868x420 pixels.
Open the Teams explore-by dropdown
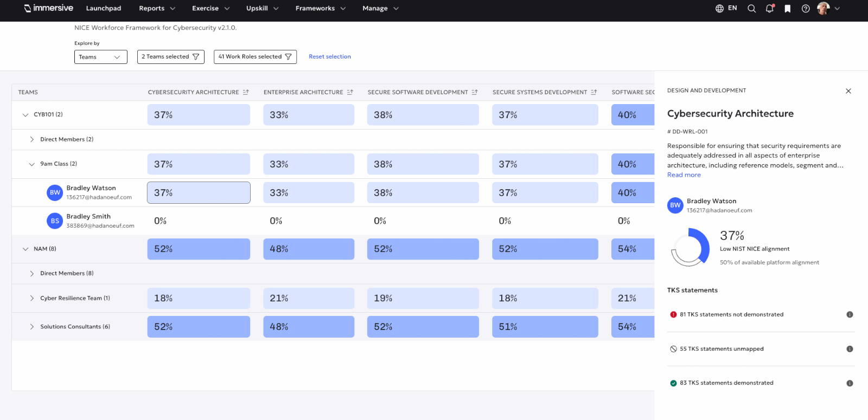pos(101,57)
